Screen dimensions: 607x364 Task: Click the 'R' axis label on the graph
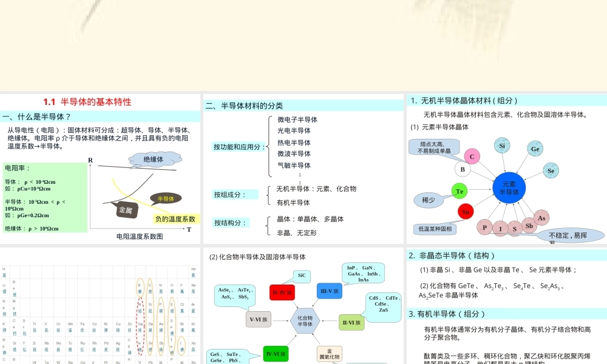click(90, 160)
